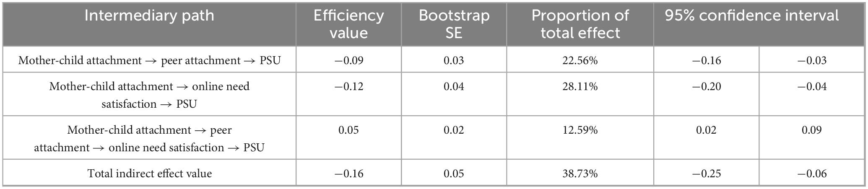Select the Proportion of total effect header

tap(580, 24)
